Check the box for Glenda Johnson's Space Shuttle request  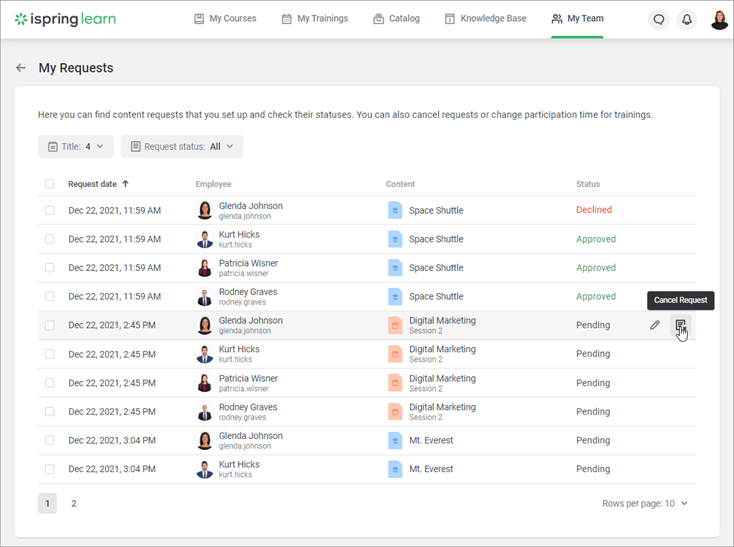pyautogui.click(x=50, y=210)
